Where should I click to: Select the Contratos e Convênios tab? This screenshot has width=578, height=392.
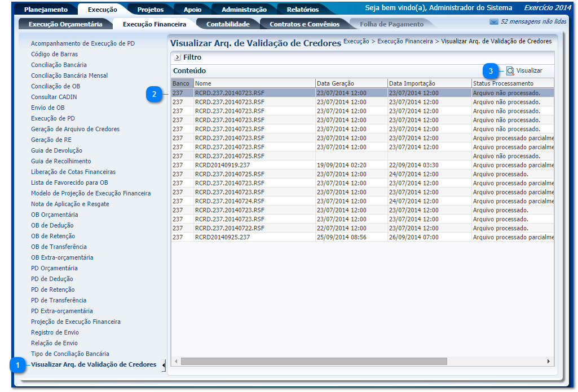(x=305, y=24)
